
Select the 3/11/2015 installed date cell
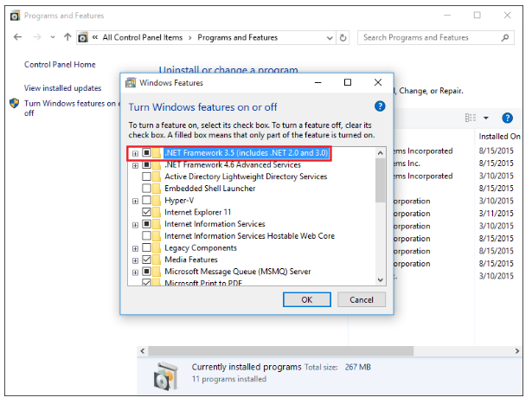tap(496, 214)
